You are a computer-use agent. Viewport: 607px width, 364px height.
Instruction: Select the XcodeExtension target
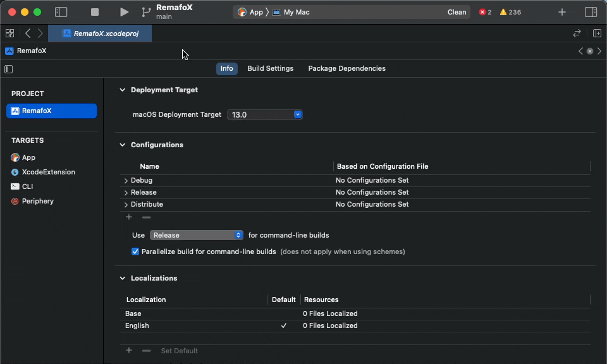point(49,172)
